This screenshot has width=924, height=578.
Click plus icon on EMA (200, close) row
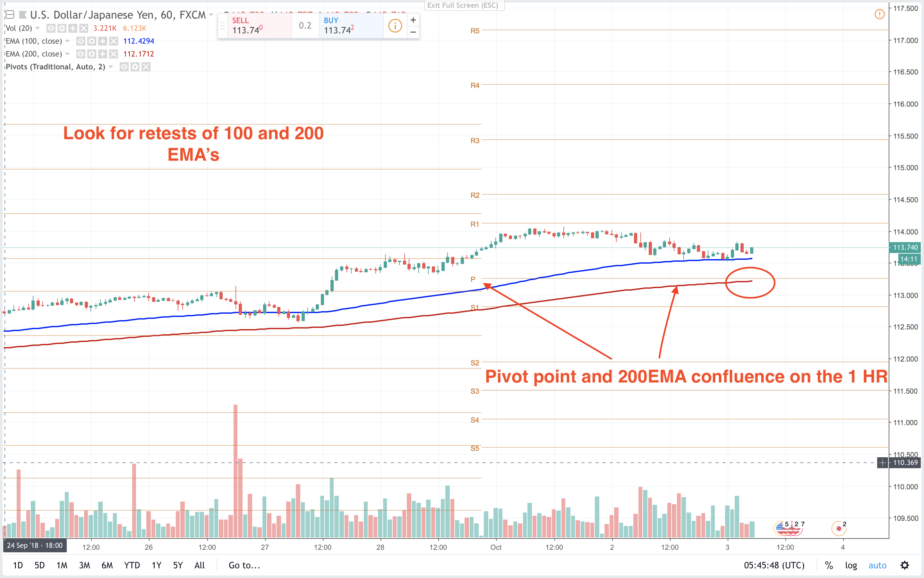pyautogui.click(x=103, y=54)
